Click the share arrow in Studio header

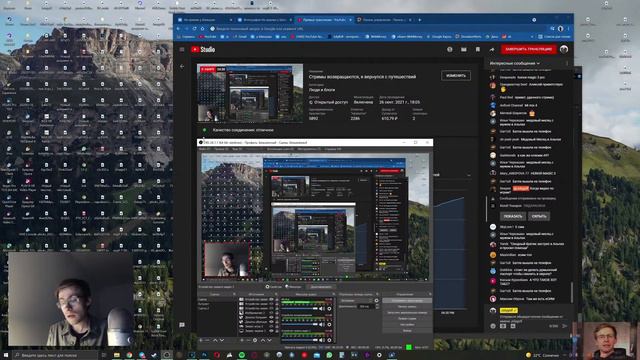pyautogui.click(x=492, y=49)
